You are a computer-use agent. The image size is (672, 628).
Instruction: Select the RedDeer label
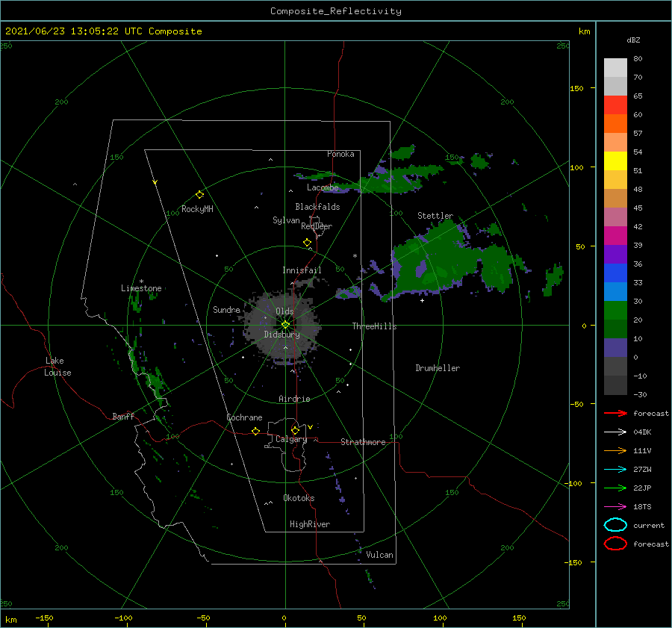(x=317, y=226)
